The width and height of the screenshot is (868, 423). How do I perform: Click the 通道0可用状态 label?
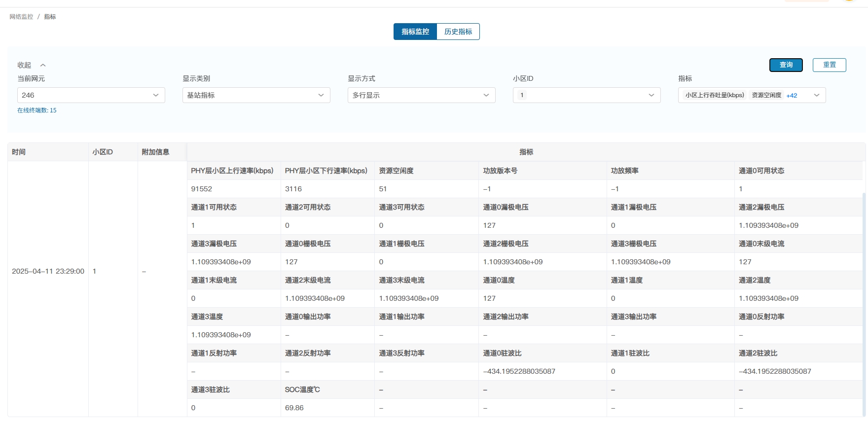tap(761, 171)
